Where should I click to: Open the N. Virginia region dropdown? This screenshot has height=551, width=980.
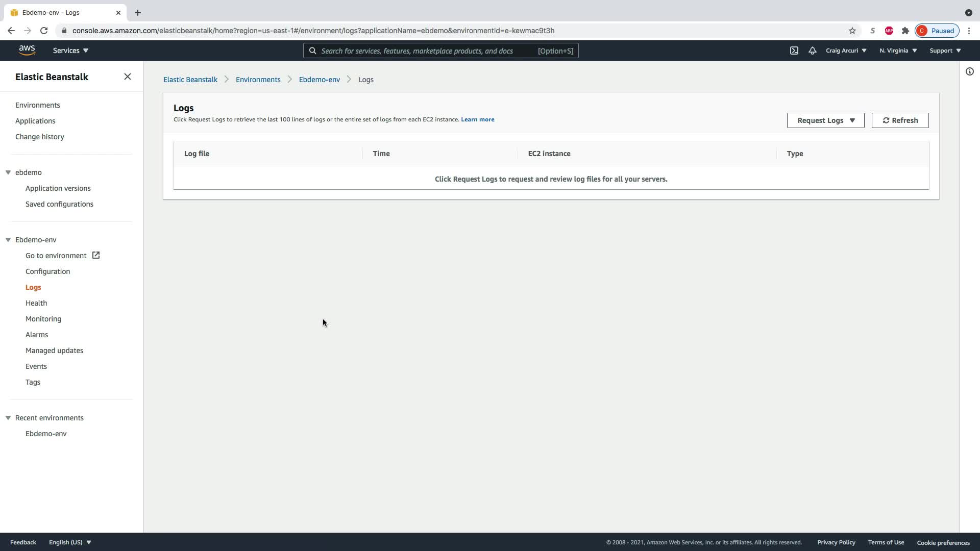[x=898, y=51]
